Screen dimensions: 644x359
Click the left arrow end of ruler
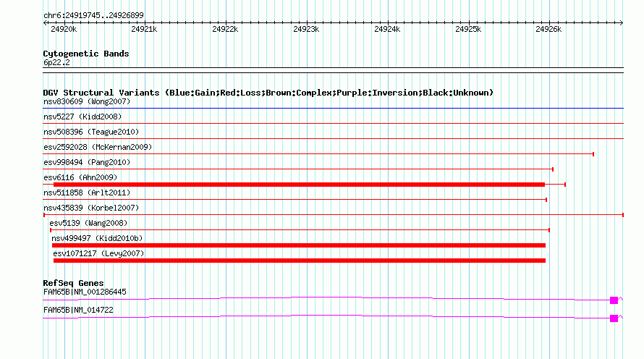[x=45, y=22]
